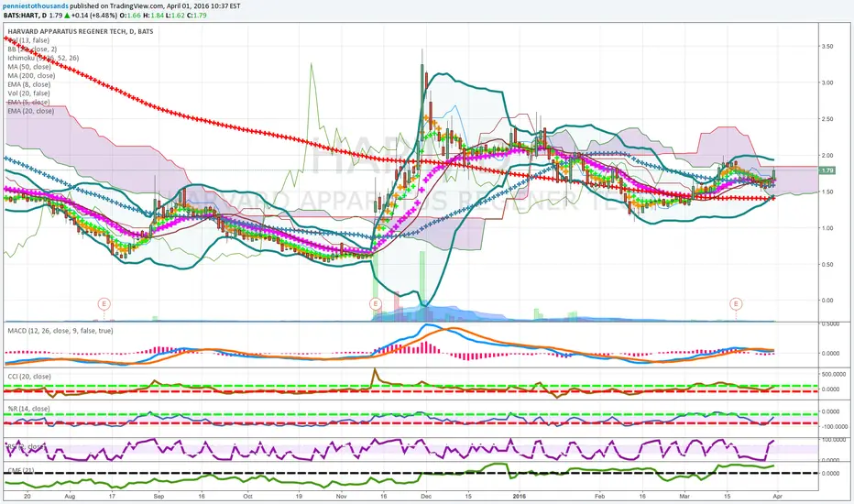Click the earnings E marker in mid-November

pyautogui.click(x=376, y=304)
